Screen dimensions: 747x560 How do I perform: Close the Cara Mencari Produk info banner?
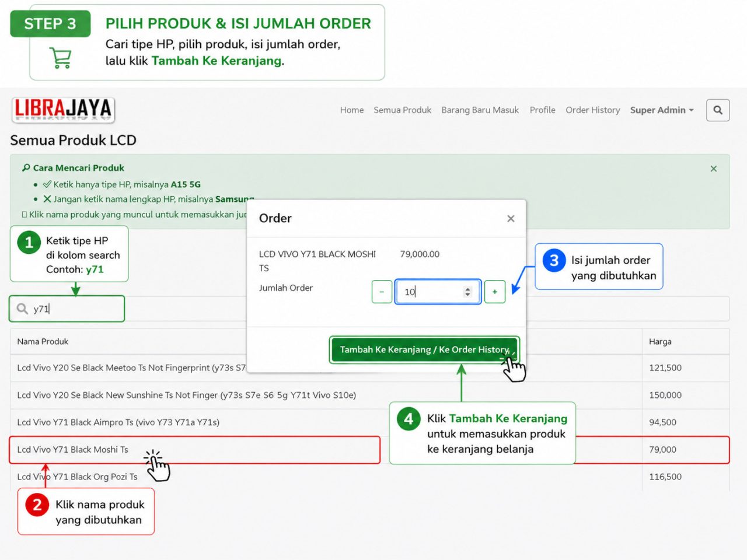pos(713,169)
